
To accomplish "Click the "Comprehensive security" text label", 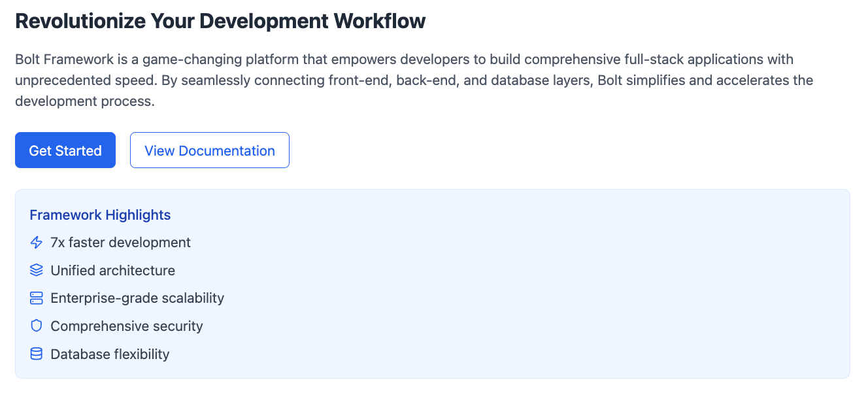I will (127, 326).
